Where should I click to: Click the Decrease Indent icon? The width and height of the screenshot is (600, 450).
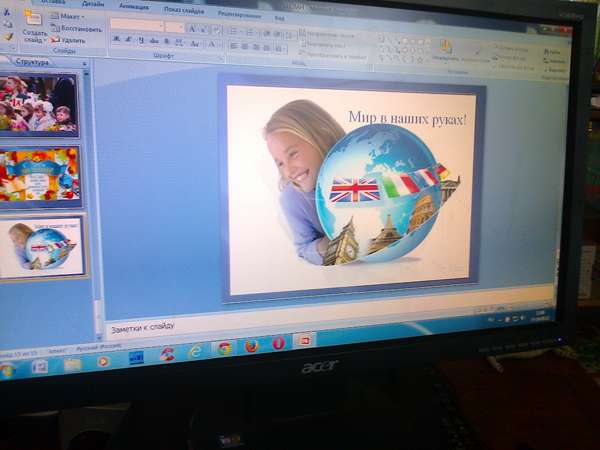pos(267,34)
